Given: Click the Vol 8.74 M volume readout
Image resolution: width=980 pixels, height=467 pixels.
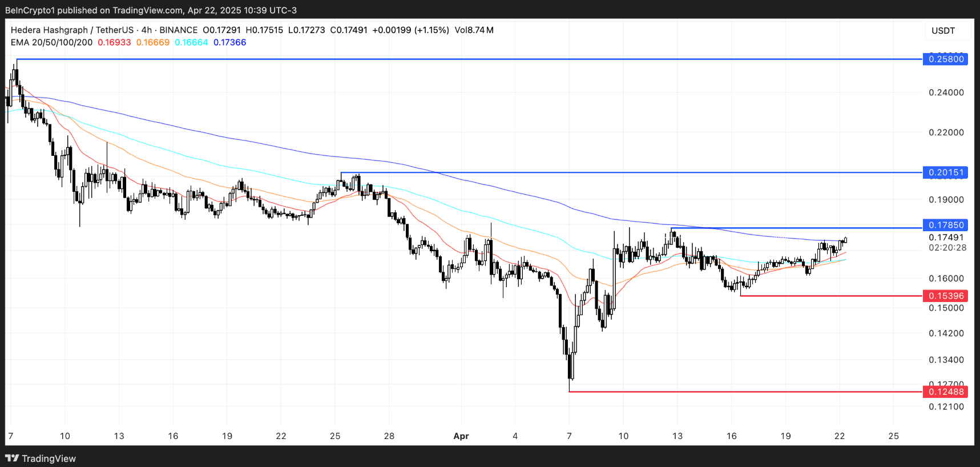Looking at the screenshot, I should (x=474, y=30).
